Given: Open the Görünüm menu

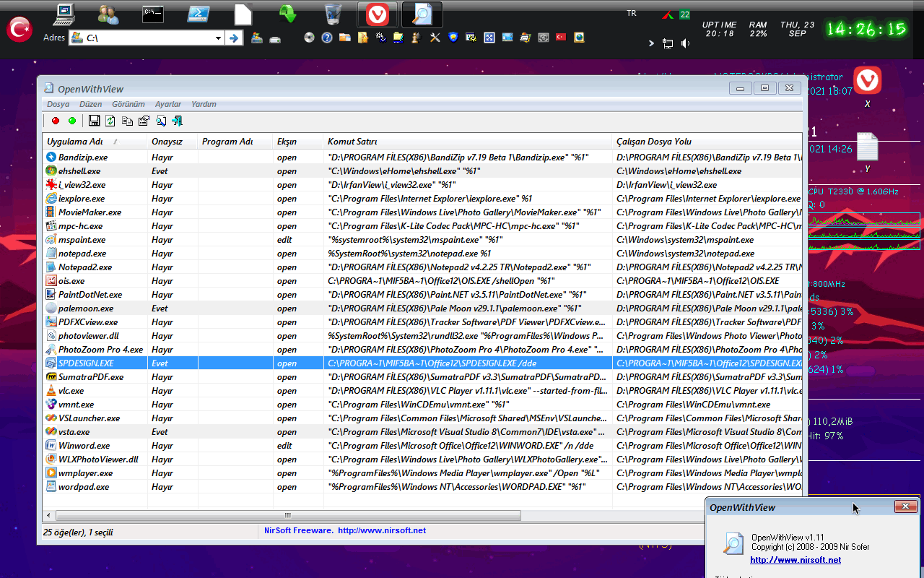Looking at the screenshot, I should pos(128,104).
